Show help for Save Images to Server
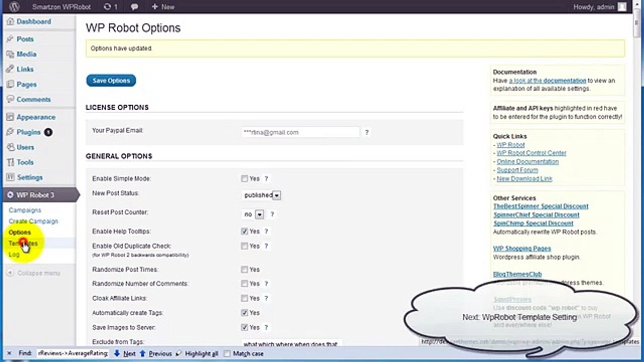This screenshot has height=362, width=644. (266, 327)
